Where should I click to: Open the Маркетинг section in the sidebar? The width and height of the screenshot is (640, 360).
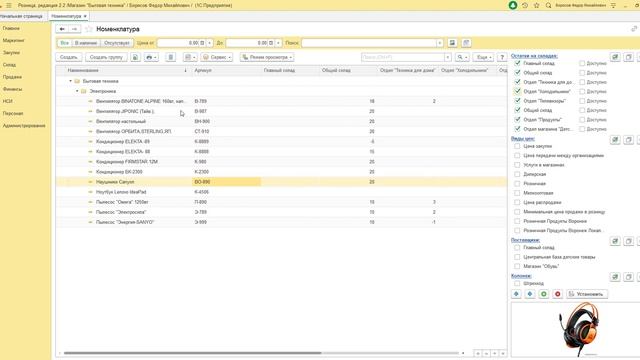[x=13, y=40]
